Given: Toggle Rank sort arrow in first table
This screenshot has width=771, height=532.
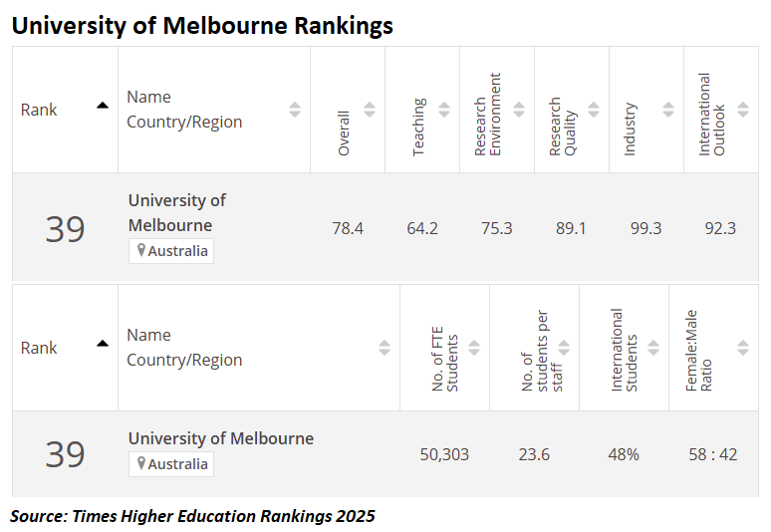Looking at the screenshot, I should pos(102,105).
